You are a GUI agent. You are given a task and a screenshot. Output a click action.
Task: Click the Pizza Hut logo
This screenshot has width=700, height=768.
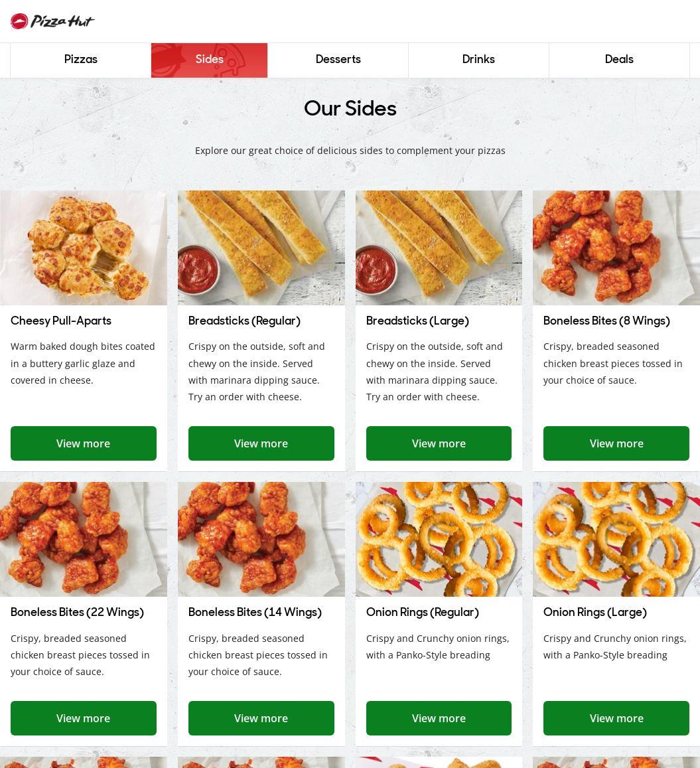[52, 21]
